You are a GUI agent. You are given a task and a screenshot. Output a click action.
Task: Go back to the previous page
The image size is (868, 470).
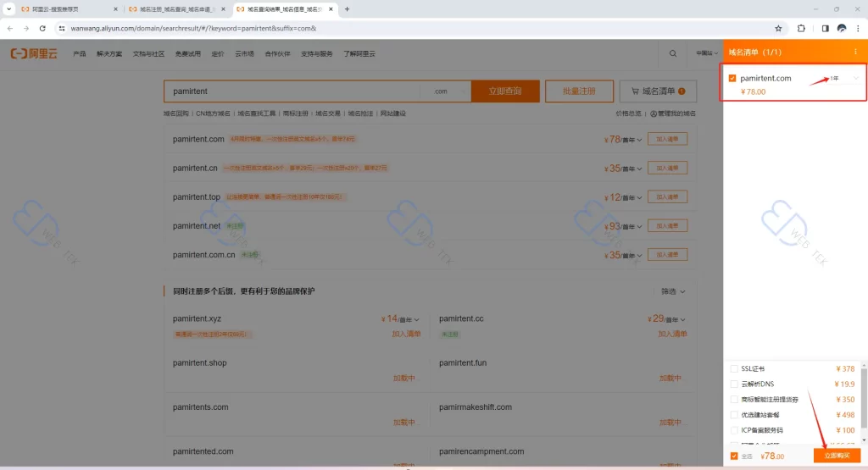point(10,28)
